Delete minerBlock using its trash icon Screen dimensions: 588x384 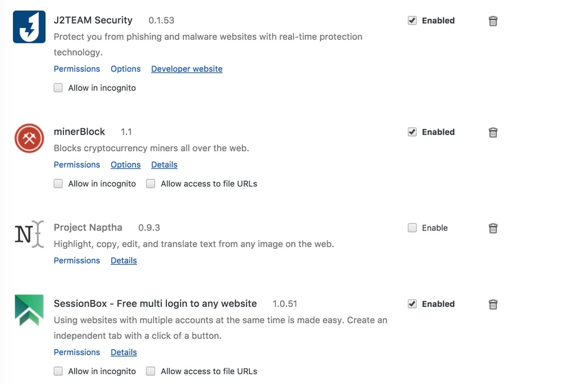pos(493,132)
